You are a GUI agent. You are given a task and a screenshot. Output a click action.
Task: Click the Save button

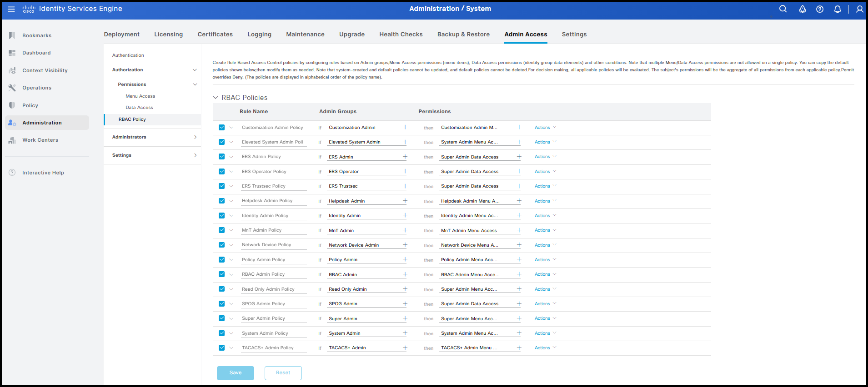[235, 373]
